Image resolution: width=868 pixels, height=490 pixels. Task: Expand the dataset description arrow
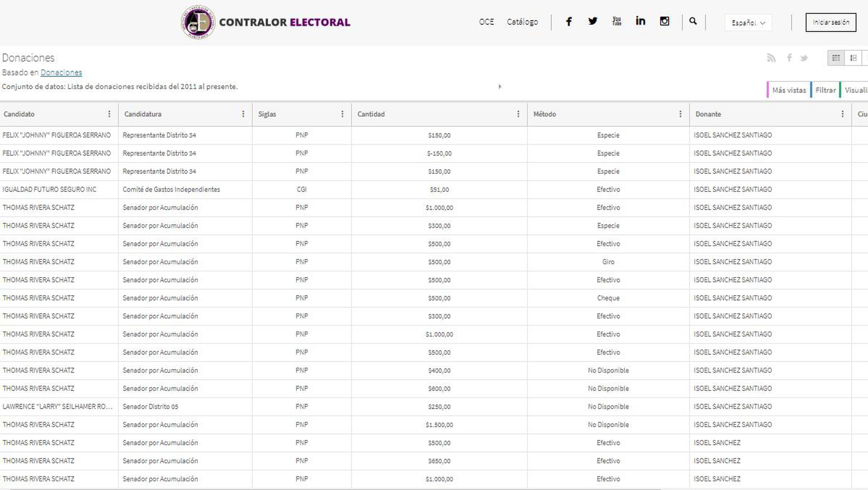(x=500, y=86)
